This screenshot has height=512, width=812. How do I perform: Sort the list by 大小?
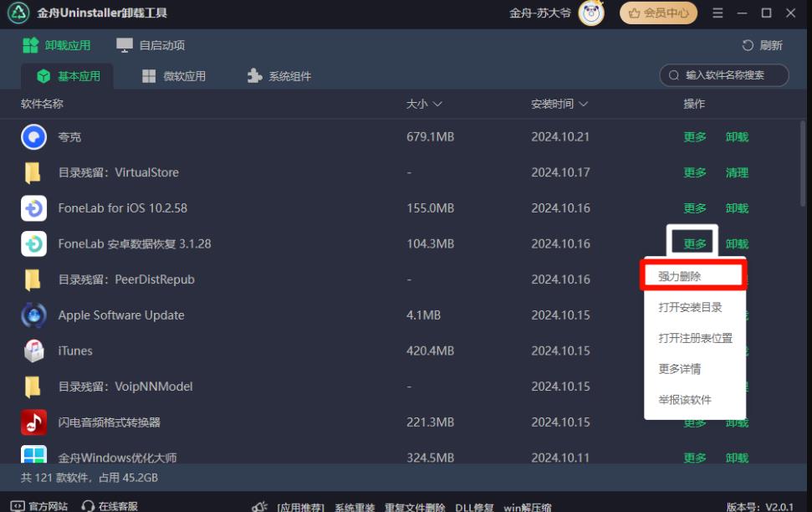424,105
